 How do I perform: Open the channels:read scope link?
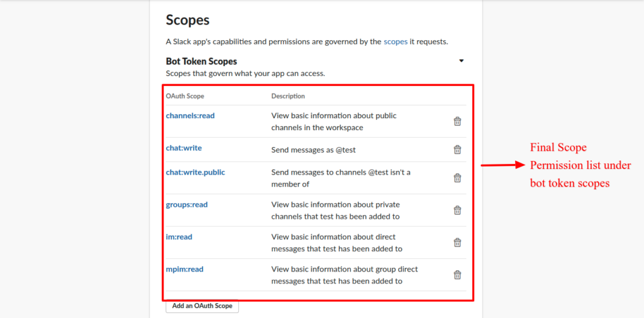coord(190,116)
